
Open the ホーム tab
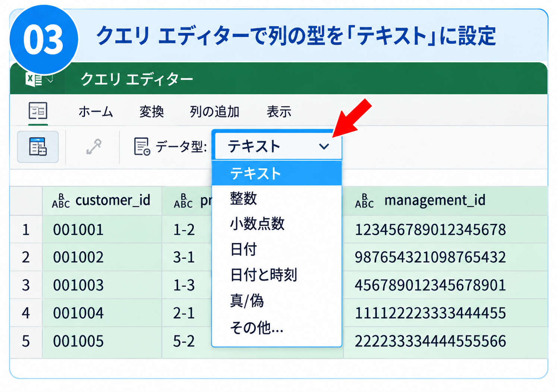pos(96,111)
